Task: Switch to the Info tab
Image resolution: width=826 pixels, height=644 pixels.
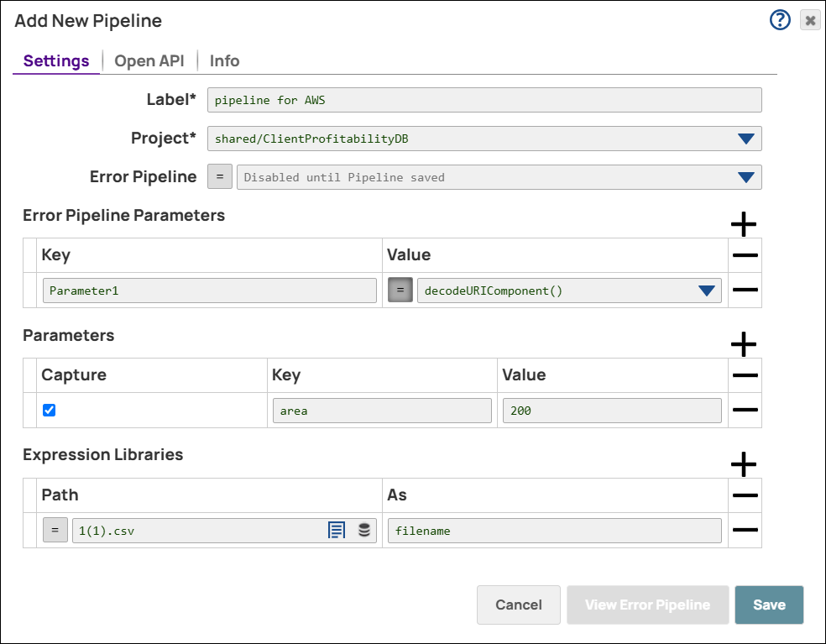Action: [223, 60]
